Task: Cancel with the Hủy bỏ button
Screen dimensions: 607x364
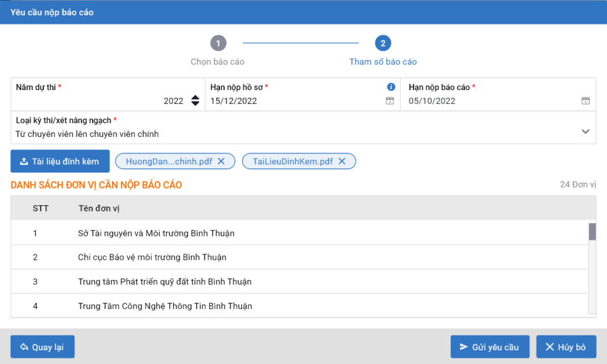Action: pyautogui.click(x=566, y=347)
